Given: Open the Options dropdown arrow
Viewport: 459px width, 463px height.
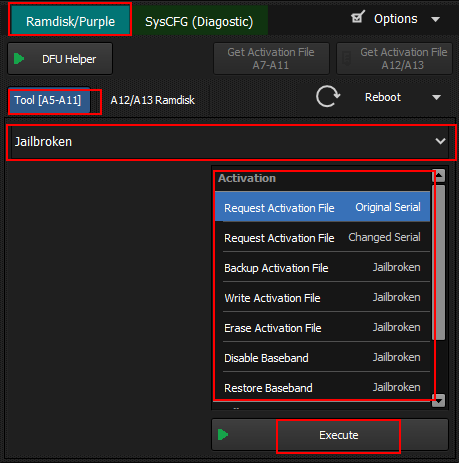Looking at the screenshot, I should click(435, 19).
